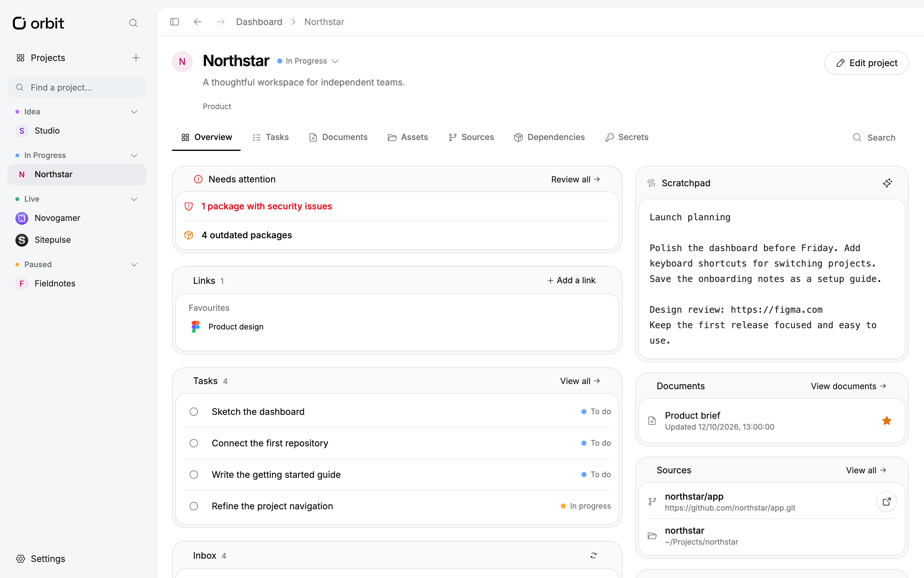
Task: Click the Edit project button
Action: click(x=866, y=63)
